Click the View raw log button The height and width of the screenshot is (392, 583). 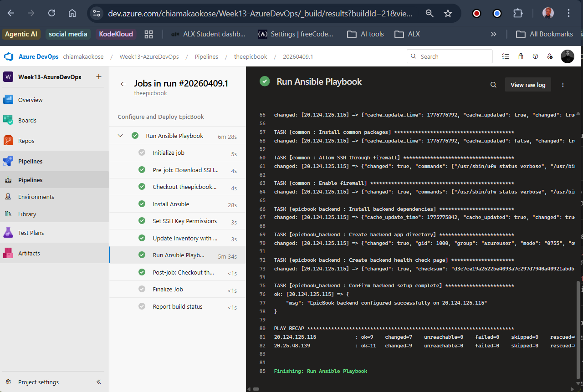[x=528, y=85]
